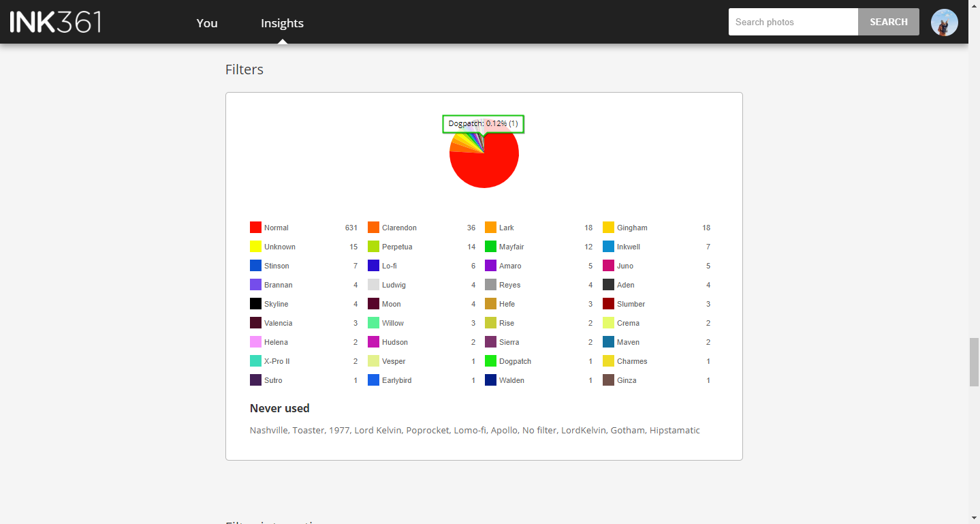
Task: Select the black Skyline swatch
Action: (x=255, y=304)
